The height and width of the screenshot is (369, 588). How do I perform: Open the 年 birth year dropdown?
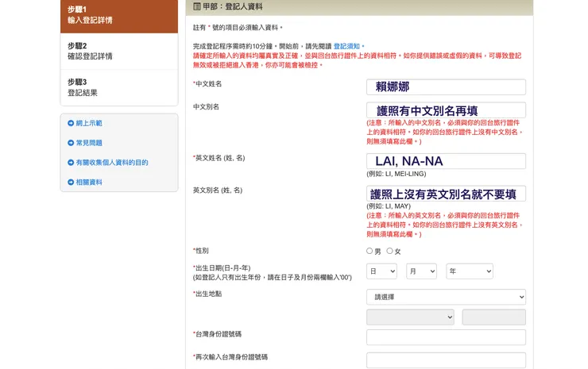[470, 271]
